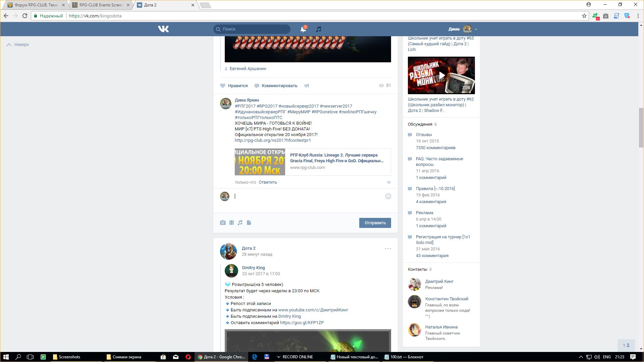Screen dimensions: 644x362
Task: Open the #РПГ2017 hashtag
Action: (245, 106)
